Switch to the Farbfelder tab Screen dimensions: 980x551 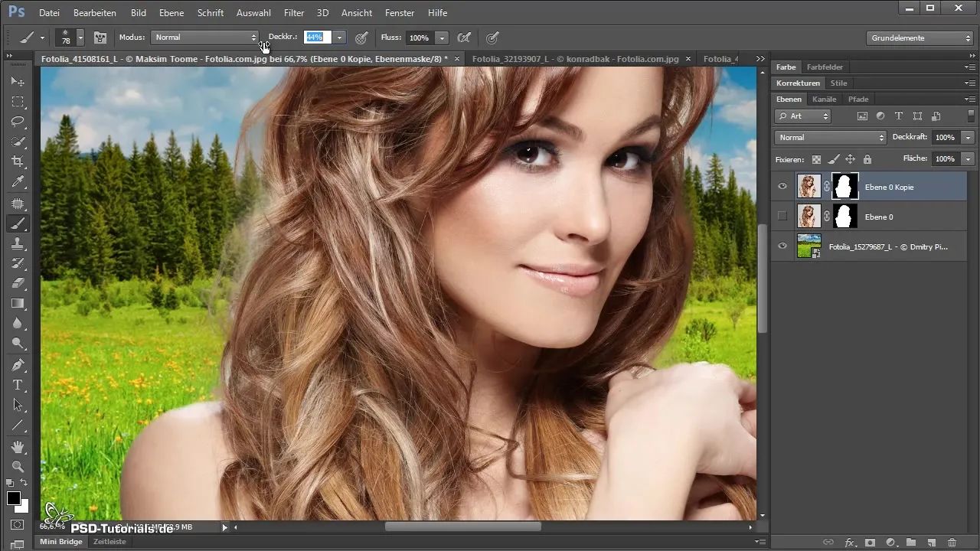(x=825, y=67)
